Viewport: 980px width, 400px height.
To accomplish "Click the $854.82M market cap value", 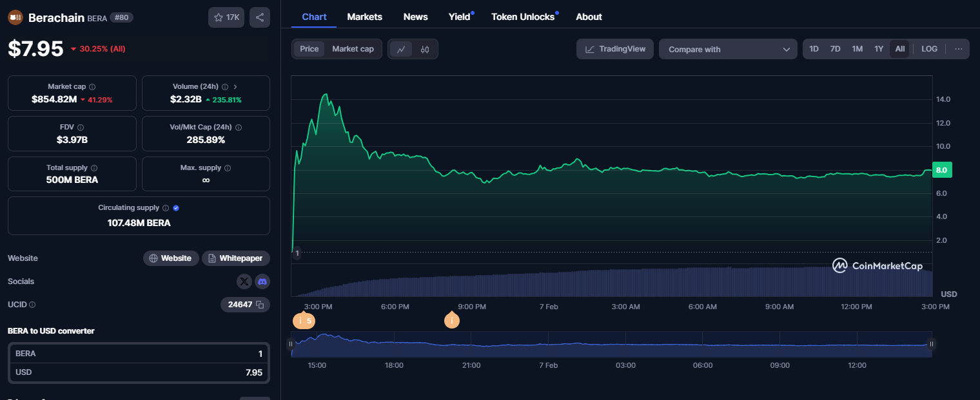I will click(54, 99).
